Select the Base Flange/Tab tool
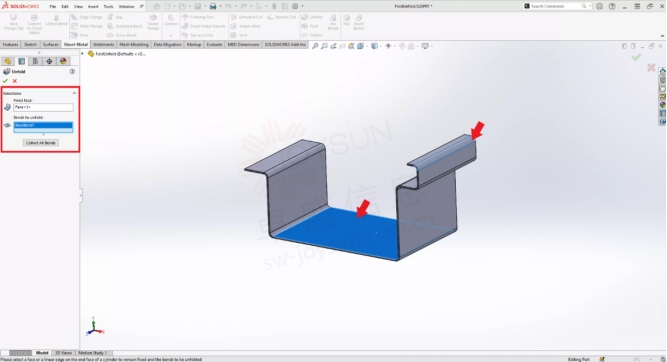The height and width of the screenshot is (362, 667). click(x=14, y=22)
